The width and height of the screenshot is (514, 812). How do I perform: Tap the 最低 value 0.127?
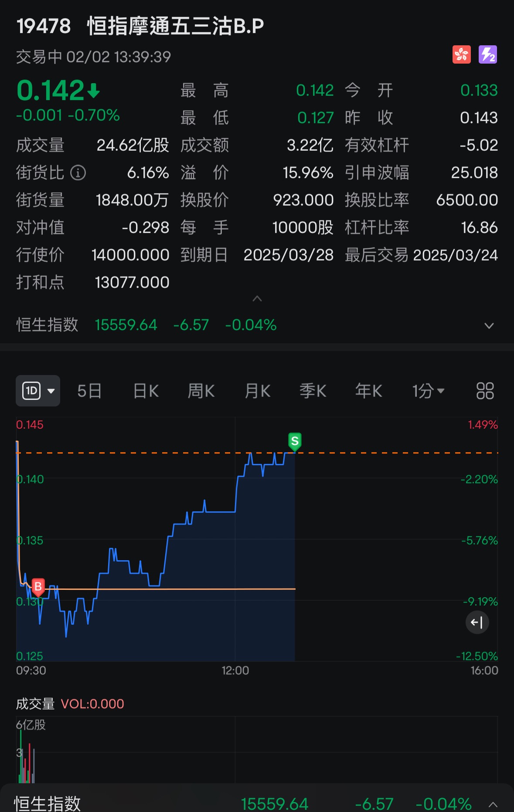316,118
